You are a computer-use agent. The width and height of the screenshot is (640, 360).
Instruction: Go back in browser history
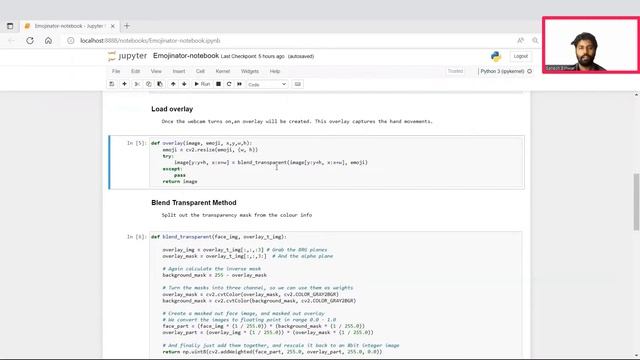point(11,40)
